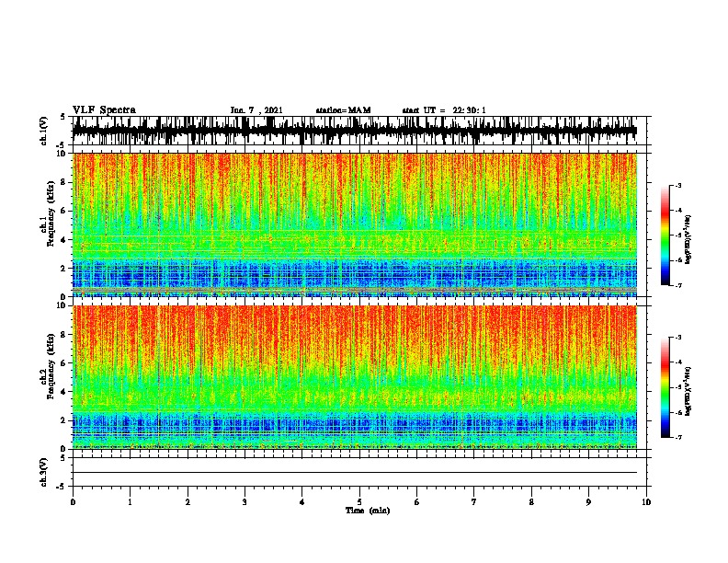Click the time axis tick label '3'
This screenshot has width=728, height=563.
tap(245, 502)
